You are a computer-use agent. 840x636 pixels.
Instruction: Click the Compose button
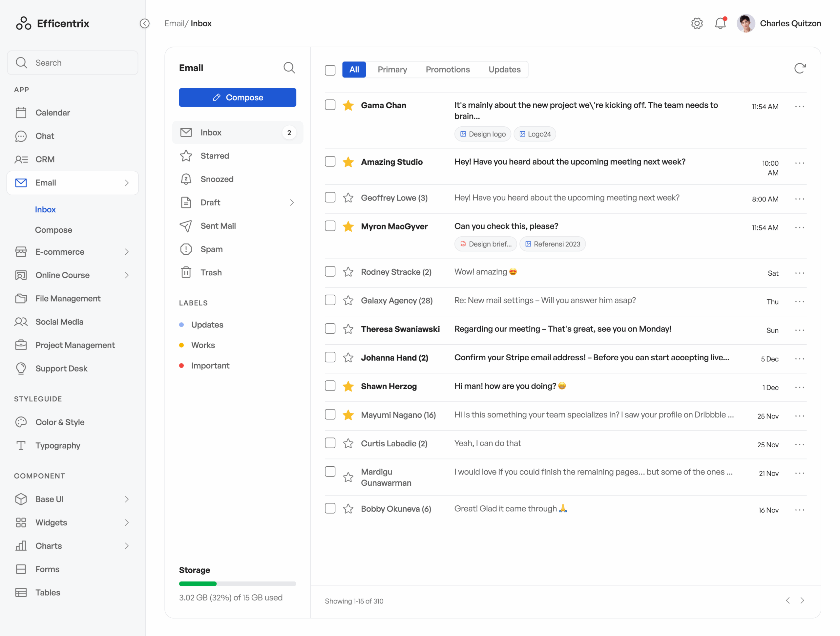click(237, 97)
